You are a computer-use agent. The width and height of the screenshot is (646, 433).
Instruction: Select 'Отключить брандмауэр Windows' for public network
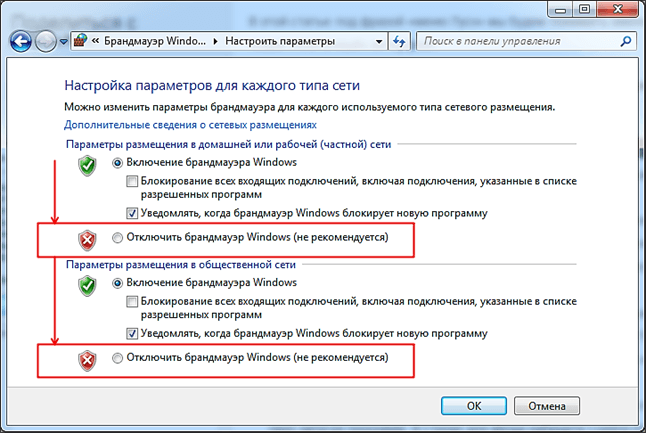click(x=119, y=357)
